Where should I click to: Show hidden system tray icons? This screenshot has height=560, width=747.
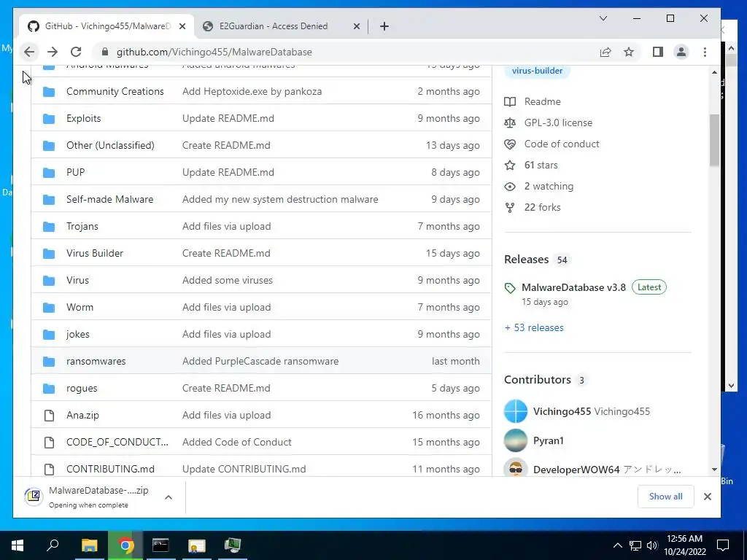click(617, 545)
